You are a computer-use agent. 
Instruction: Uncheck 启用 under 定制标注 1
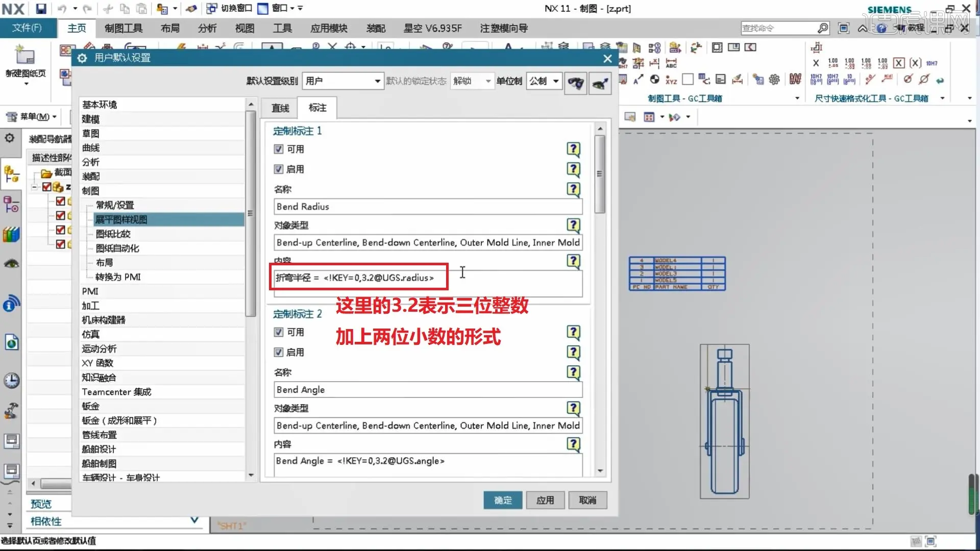click(278, 169)
